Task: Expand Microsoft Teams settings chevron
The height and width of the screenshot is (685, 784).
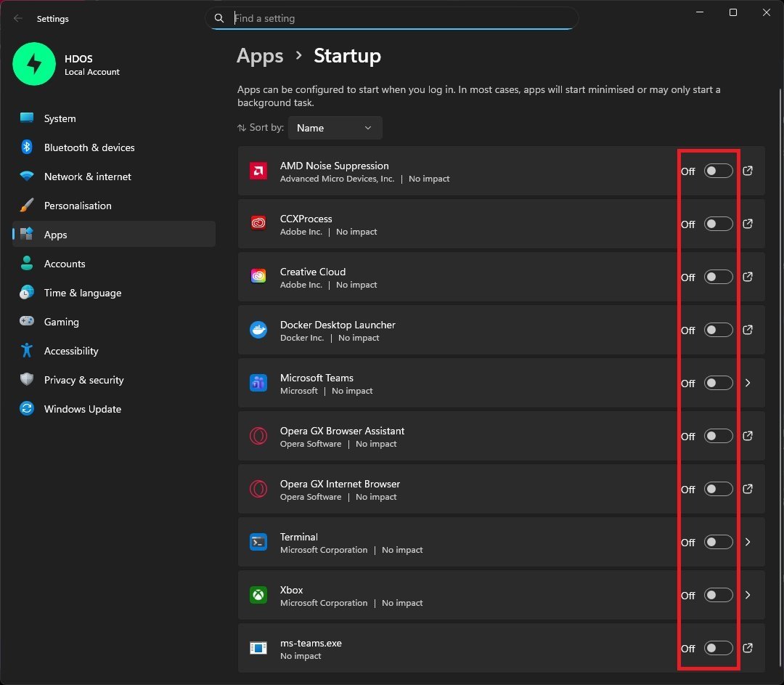Action: [x=748, y=384]
